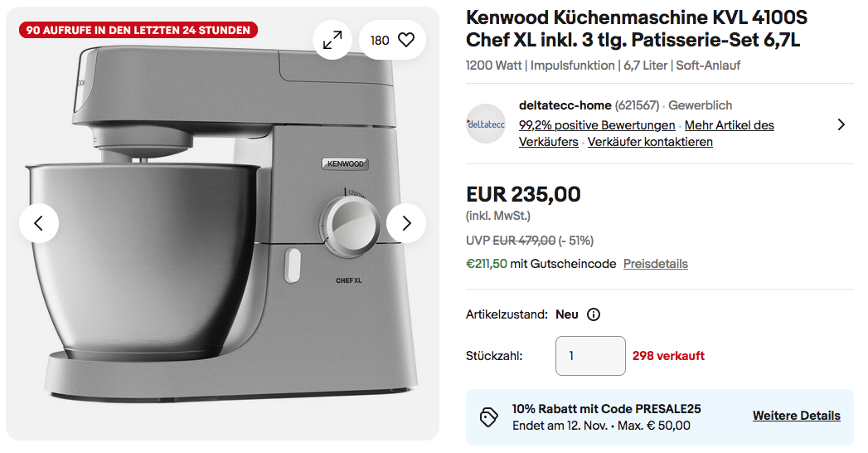Click the seller feedback count (621567)
868x453 pixels.
tap(637, 105)
